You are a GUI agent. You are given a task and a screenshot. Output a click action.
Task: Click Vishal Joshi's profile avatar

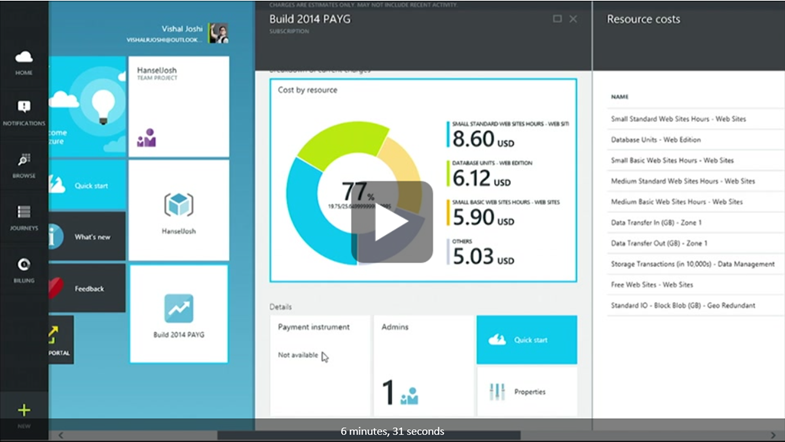218,33
